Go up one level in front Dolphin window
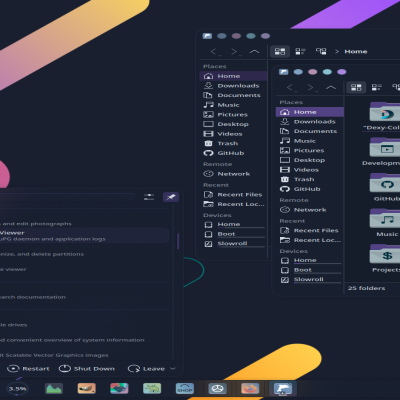Viewport: 400px width, 400px height. (331, 87)
